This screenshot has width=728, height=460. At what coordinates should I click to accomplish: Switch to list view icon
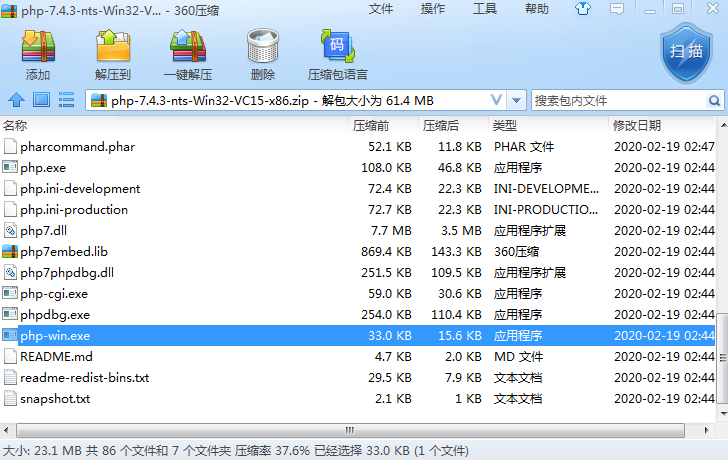[66, 100]
